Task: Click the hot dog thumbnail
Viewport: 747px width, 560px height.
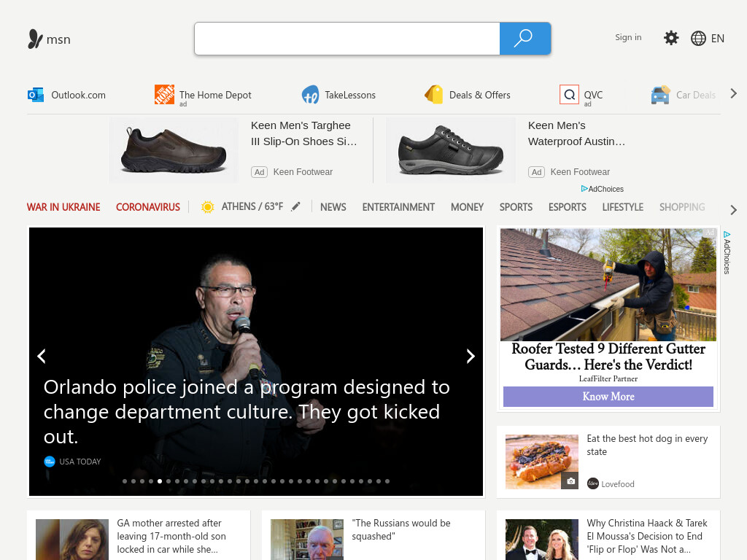Action: tap(542, 462)
